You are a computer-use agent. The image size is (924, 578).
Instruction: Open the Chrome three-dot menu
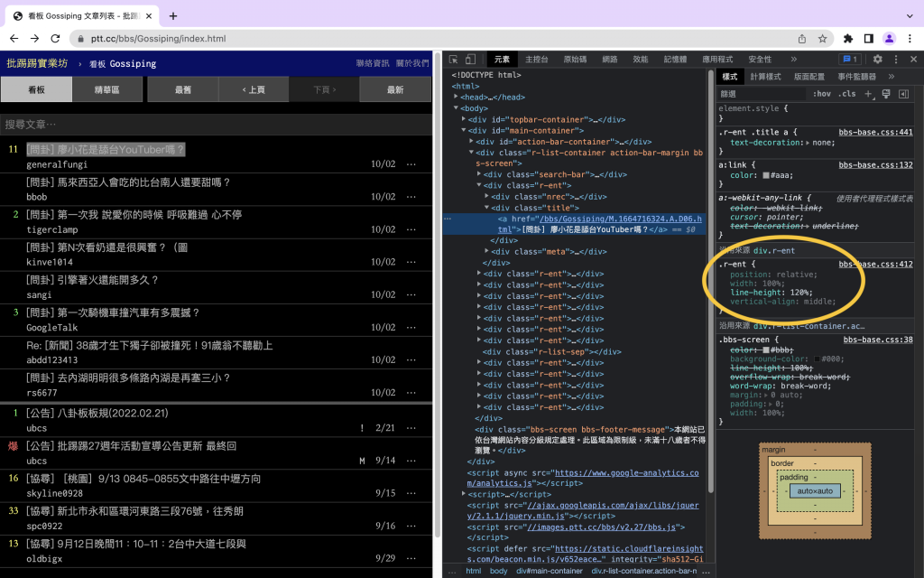pyautogui.click(x=910, y=38)
